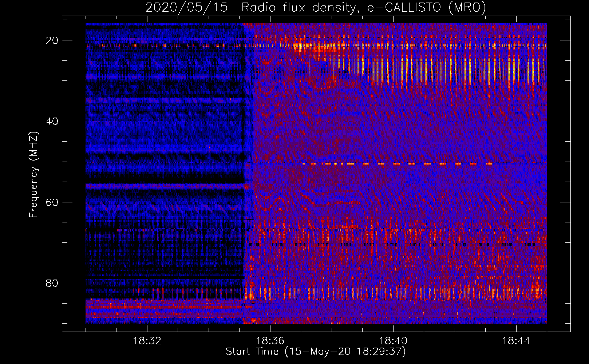589x364 pixels.
Task: Click the time tick label "18:40"
Action: (393, 341)
